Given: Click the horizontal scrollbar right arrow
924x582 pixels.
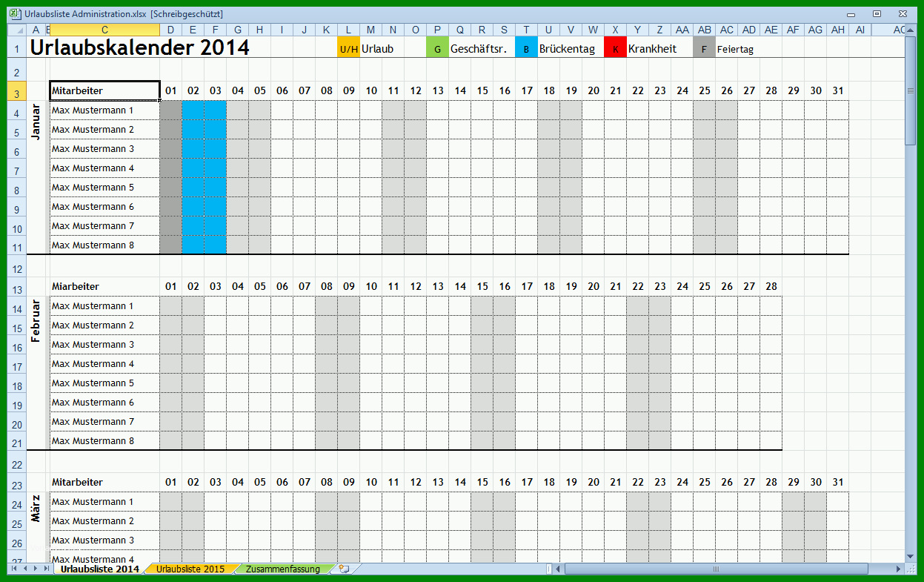Looking at the screenshot, I should tap(899, 569).
